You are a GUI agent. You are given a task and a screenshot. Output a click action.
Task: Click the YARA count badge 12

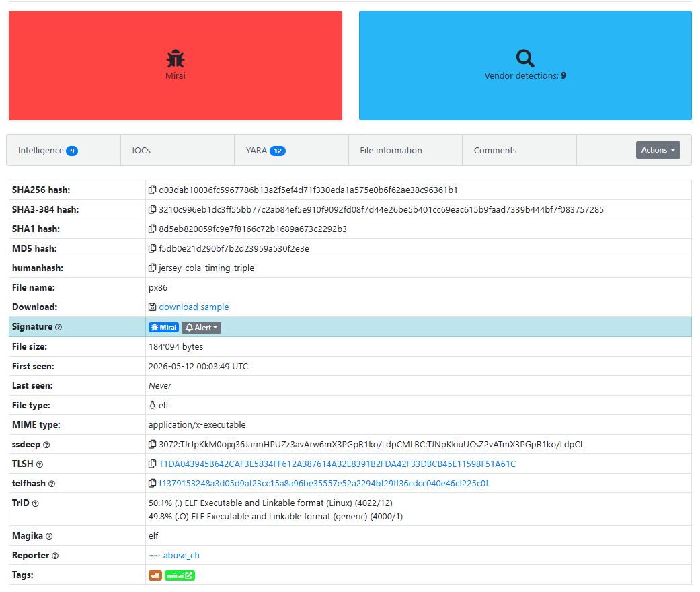[278, 151]
